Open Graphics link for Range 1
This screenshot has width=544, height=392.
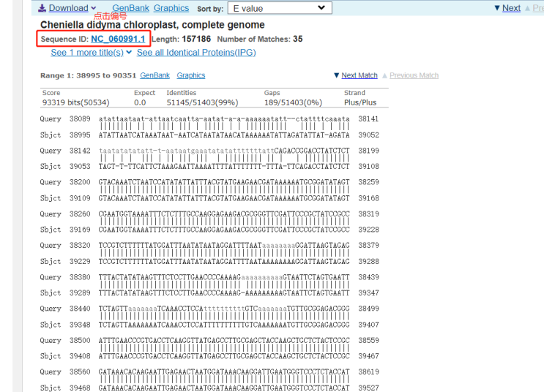point(191,75)
